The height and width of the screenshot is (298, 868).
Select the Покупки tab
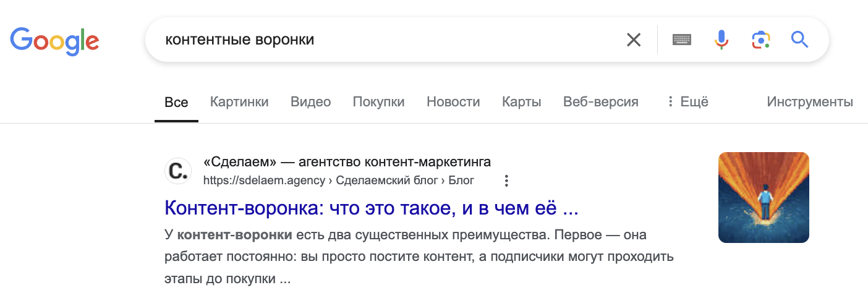(378, 101)
